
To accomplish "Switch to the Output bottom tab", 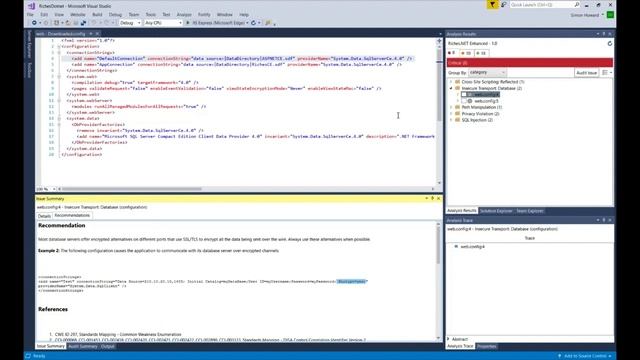I will pyautogui.click(x=108, y=346).
